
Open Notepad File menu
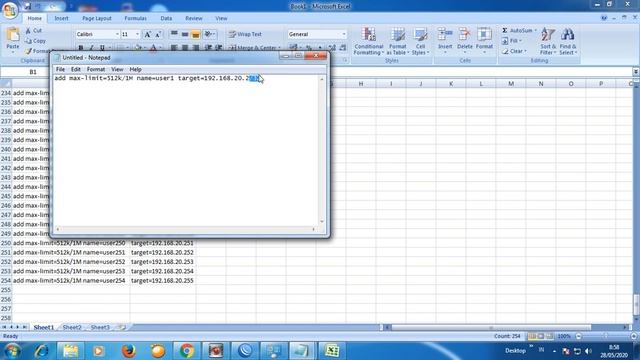(x=60, y=69)
